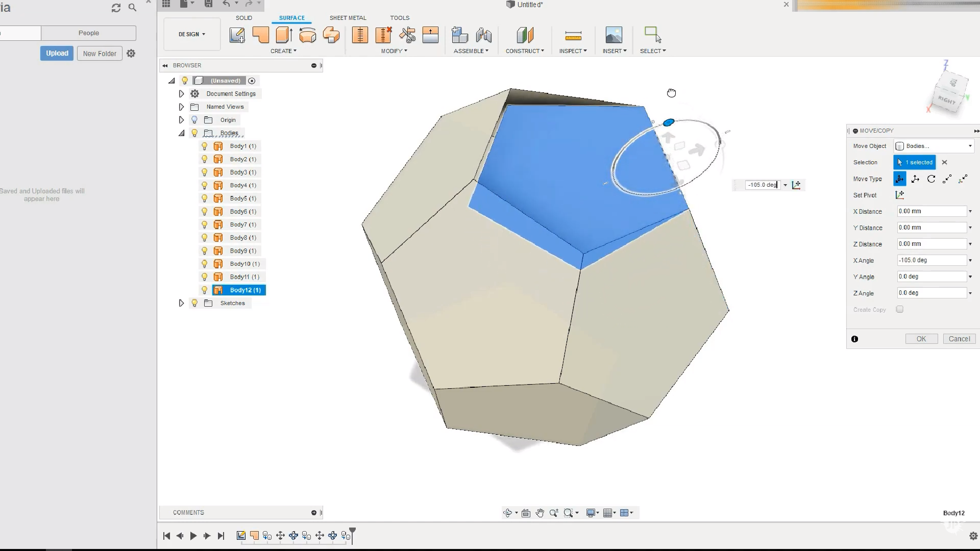
Task: Open the Offset Plane construct tool
Action: [525, 35]
